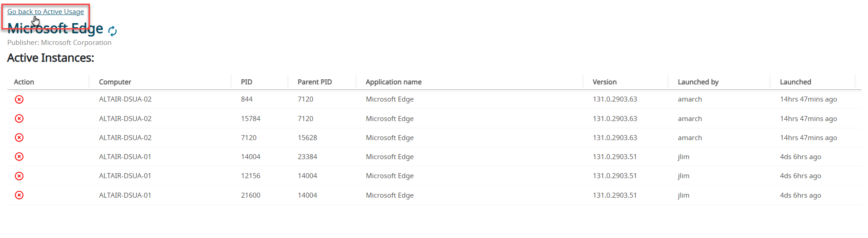The width and height of the screenshot is (868, 238).
Task: Kill the Edge process with PID 15784
Action: pyautogui.click(x=19, y=118)
